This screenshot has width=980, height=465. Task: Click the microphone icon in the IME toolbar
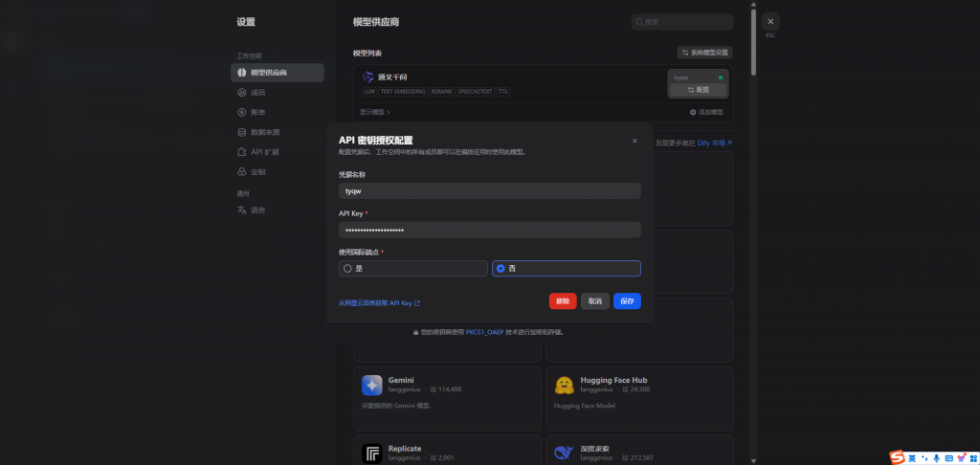tap(936, 457)
